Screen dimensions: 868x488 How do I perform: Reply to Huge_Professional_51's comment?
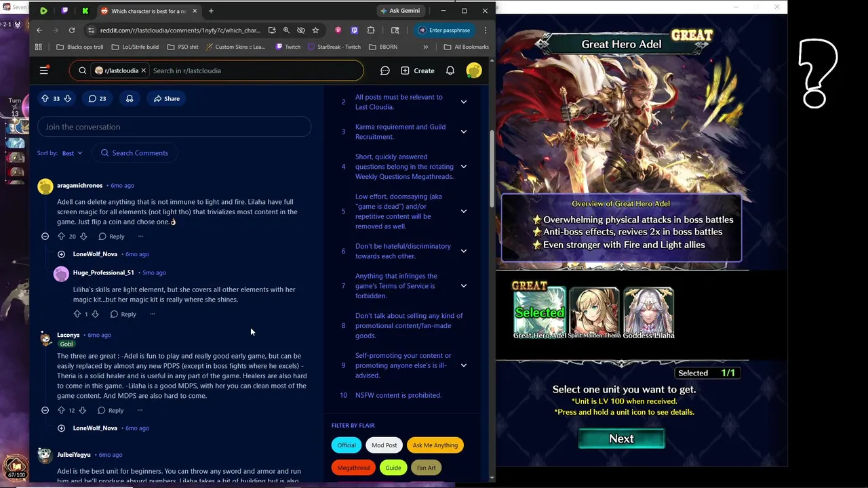click(123, 314)
